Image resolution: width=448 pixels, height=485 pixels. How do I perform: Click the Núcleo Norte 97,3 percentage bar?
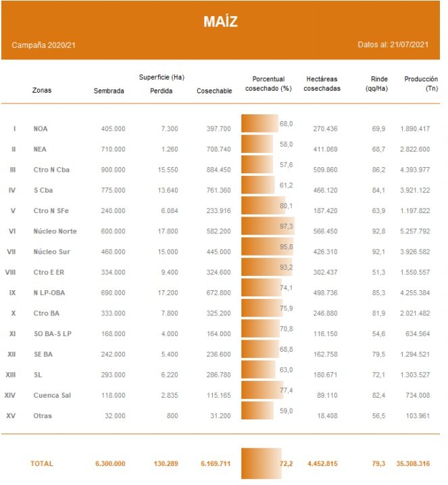[x=267, y=231]
